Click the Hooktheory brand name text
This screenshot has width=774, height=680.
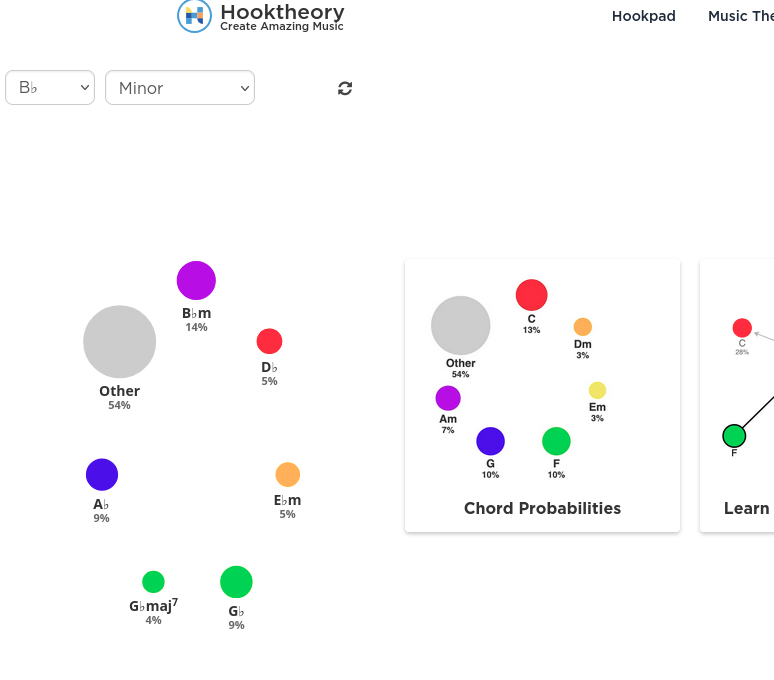click(282, 13)
